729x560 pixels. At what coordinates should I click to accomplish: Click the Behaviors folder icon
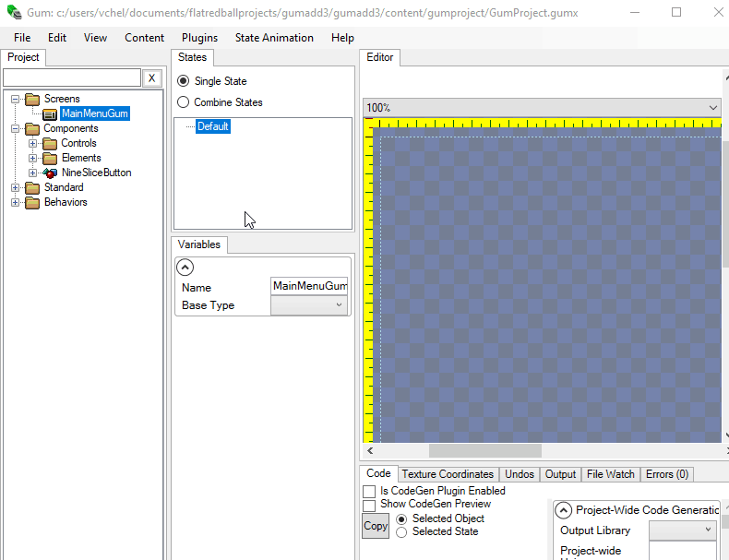33,202
